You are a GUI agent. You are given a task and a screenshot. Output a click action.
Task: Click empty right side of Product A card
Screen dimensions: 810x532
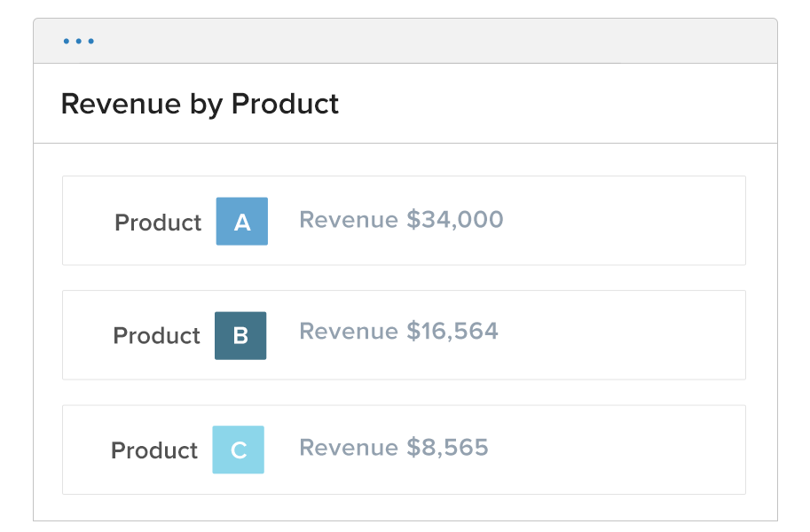pos(639,221)
